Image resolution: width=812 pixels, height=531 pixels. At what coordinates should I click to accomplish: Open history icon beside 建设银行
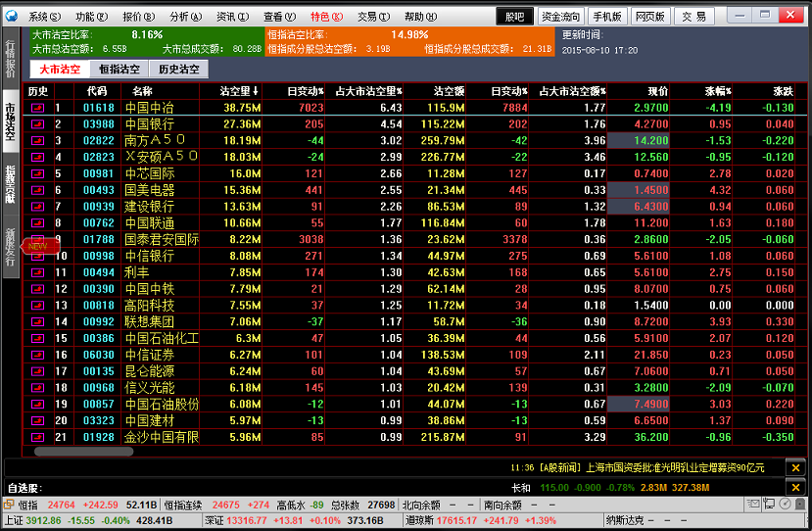tap(38, 207)
